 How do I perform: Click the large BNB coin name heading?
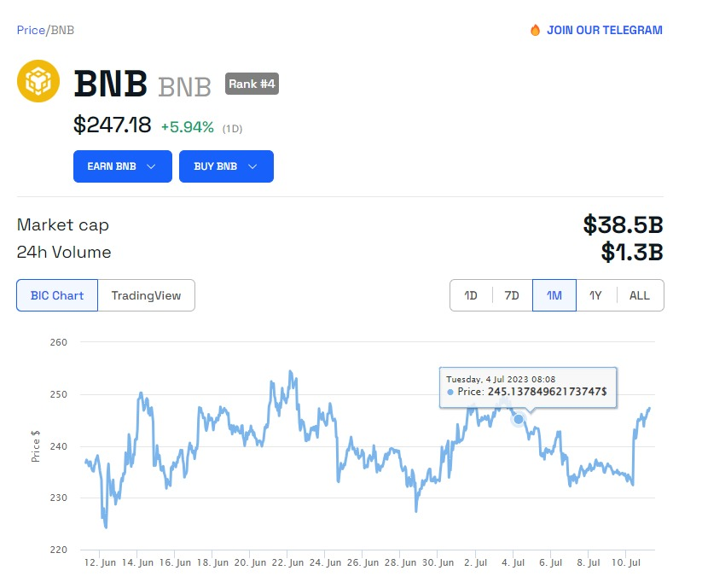[x=110, y=84]
